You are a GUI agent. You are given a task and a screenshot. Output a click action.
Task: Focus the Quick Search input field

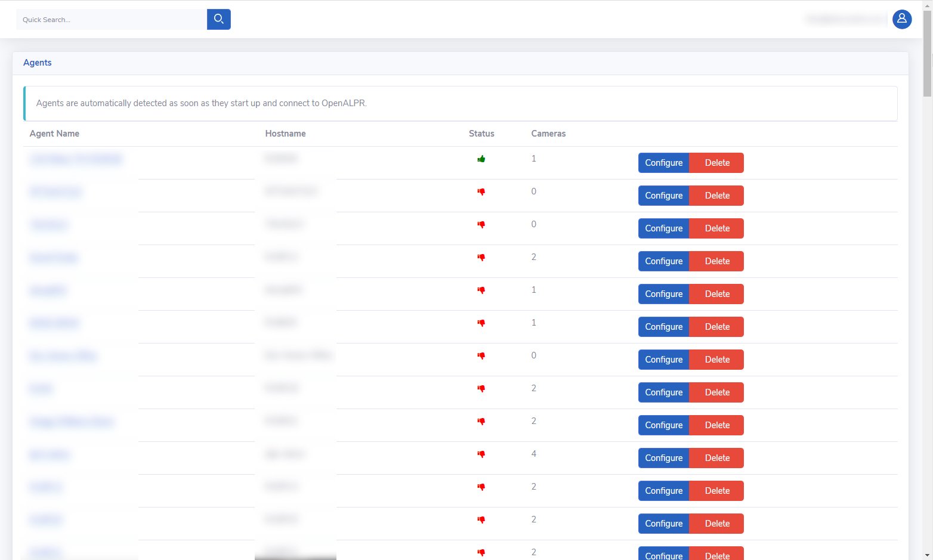pyautogui.click(x=112, y=19)
